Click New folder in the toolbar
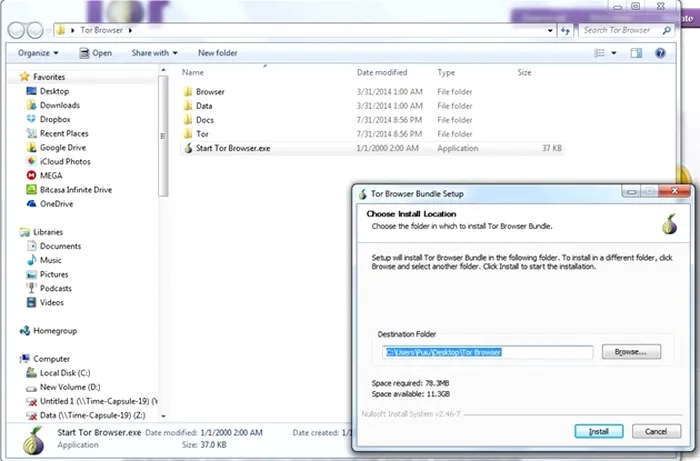The width and height of the screenshot is (700, 461). (218, 53)
